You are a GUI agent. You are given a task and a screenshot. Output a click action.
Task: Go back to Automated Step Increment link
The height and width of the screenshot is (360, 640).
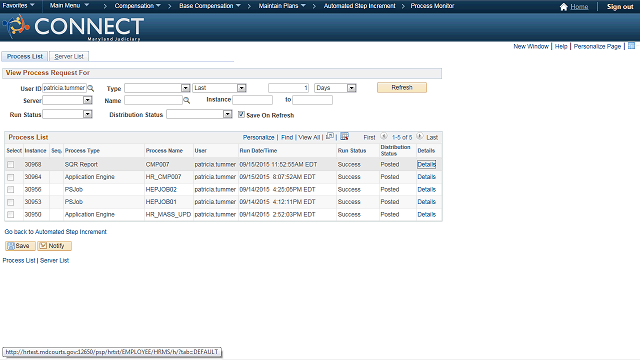click(56, 231)
